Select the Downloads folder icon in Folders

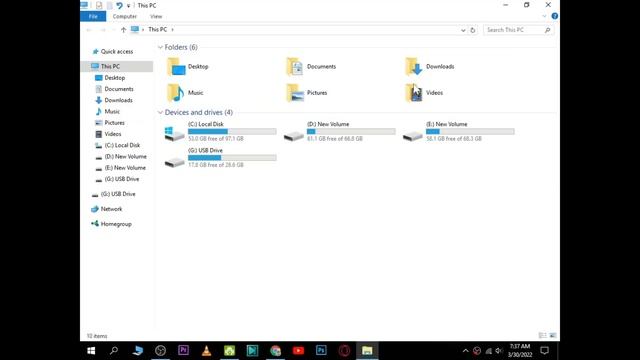pyautogui.click(x=414, y=67)
